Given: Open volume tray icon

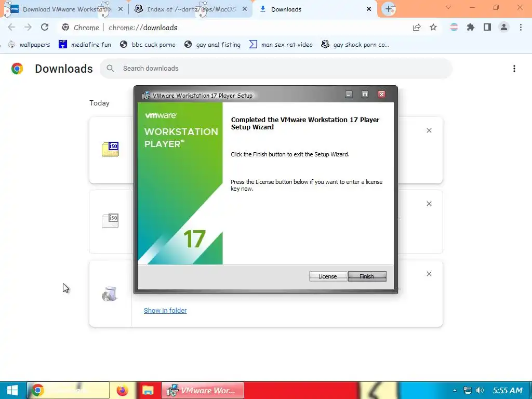Looking at the screenshot, I should 480,391.
